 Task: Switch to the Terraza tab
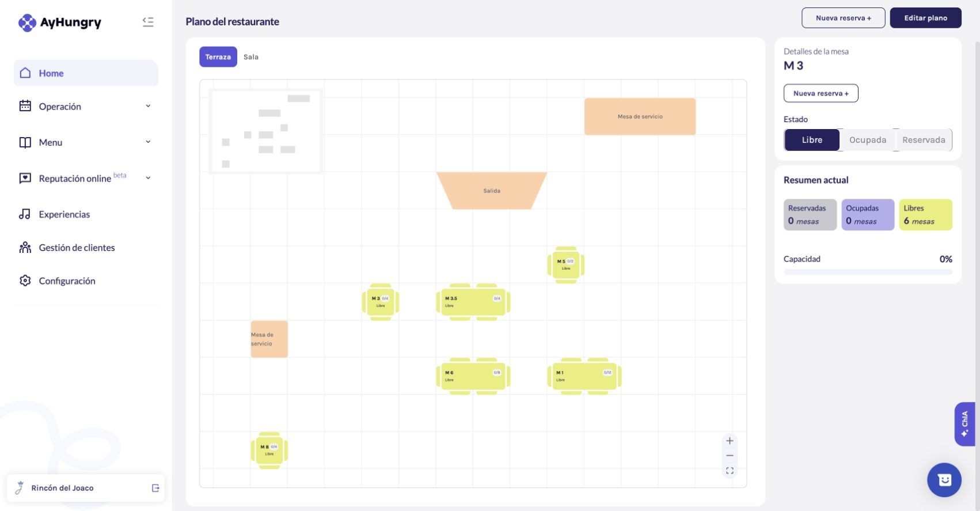tap(218, 57)
